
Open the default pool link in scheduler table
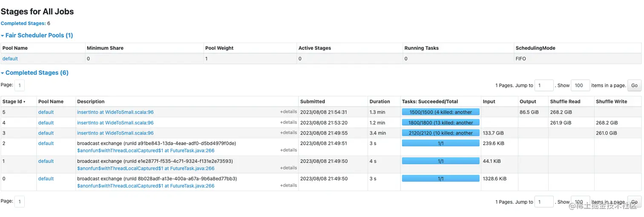[10, 59]
